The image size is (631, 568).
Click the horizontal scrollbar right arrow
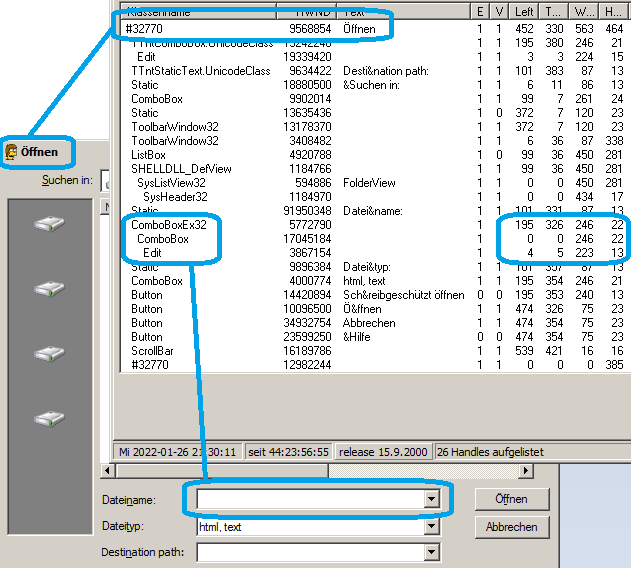click(x=526, y=470)
